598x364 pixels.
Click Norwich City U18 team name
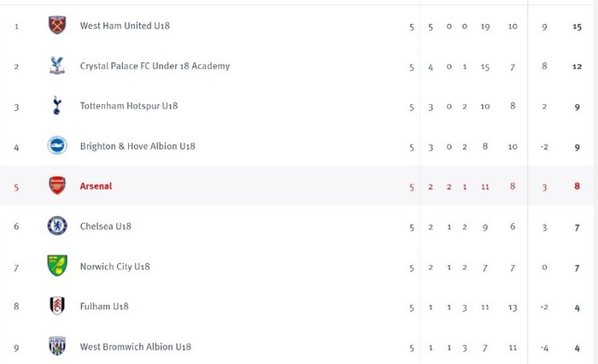pos(114,267)
